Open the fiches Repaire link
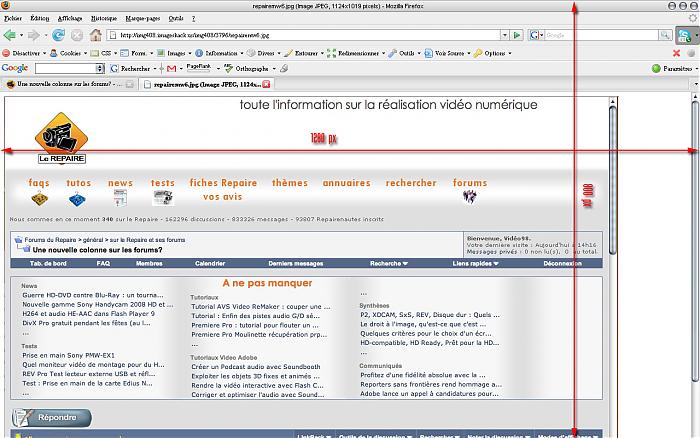 click(x=223, y=183)
